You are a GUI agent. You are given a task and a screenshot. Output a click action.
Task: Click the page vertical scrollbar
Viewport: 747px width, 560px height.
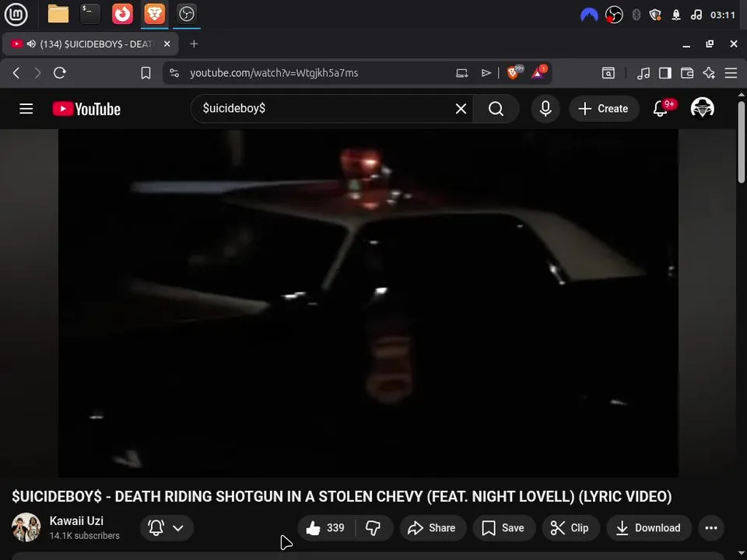tap(742, 142)
